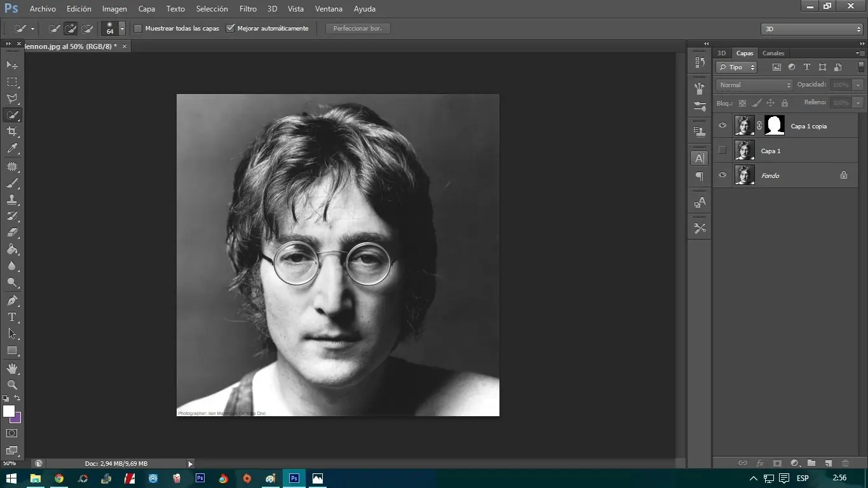Pick the Clone Stamp tool
The width and height of the screenshot is (868, 488).
click(12, 200)
